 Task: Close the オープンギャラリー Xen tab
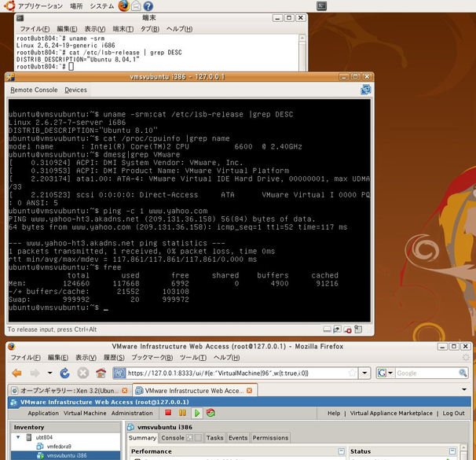pos(124,391)
